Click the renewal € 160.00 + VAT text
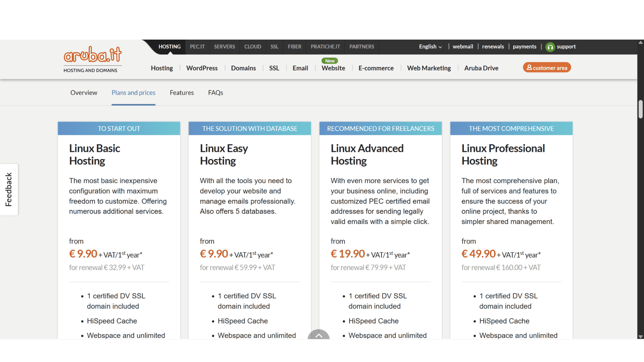This screenshot has height=362, width=644. pyautogui.click(x=501, y=267)
